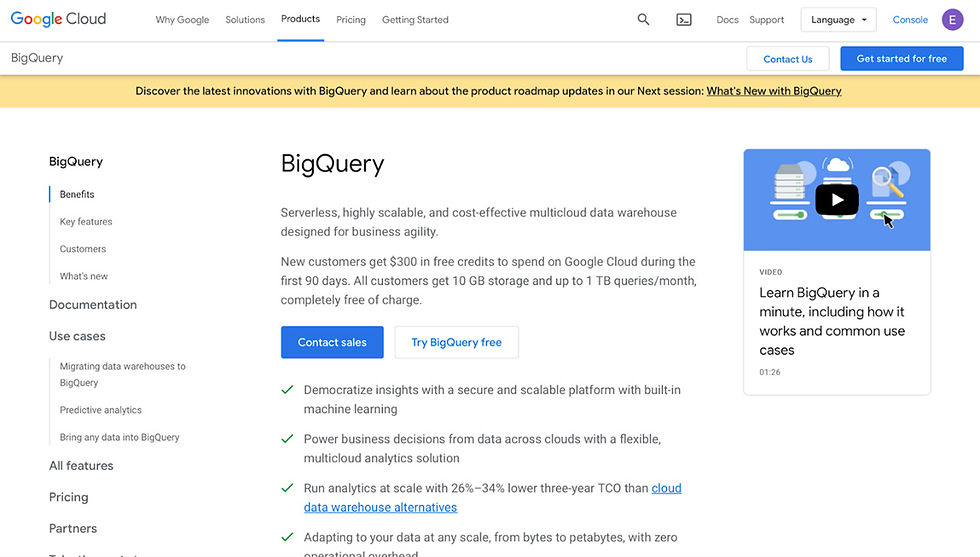Click the VIDEO label on card
980x557 pixels.
tap(771, 272)
